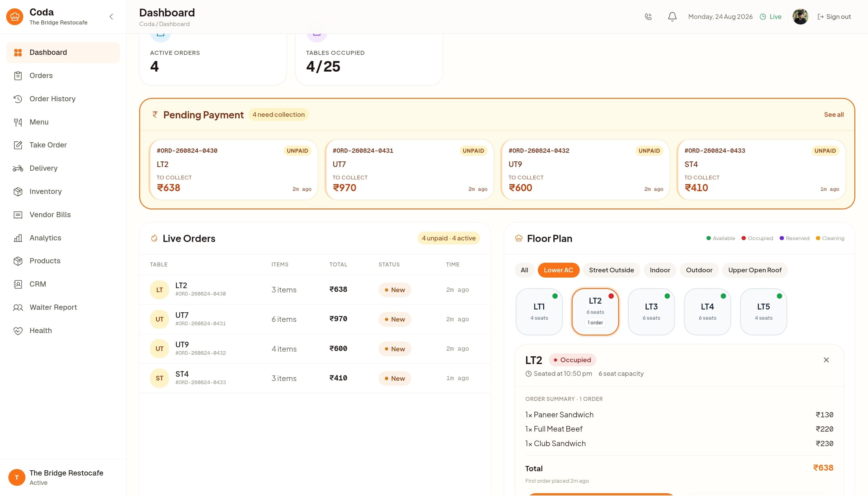Click the Live status indicator
This screenshot has height=496, width=868.
[771, 17]
